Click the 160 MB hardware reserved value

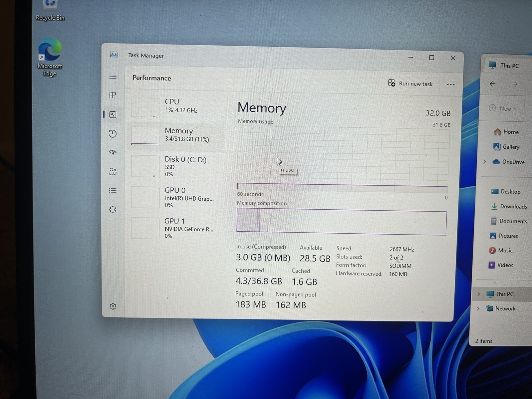click(398, 274)
